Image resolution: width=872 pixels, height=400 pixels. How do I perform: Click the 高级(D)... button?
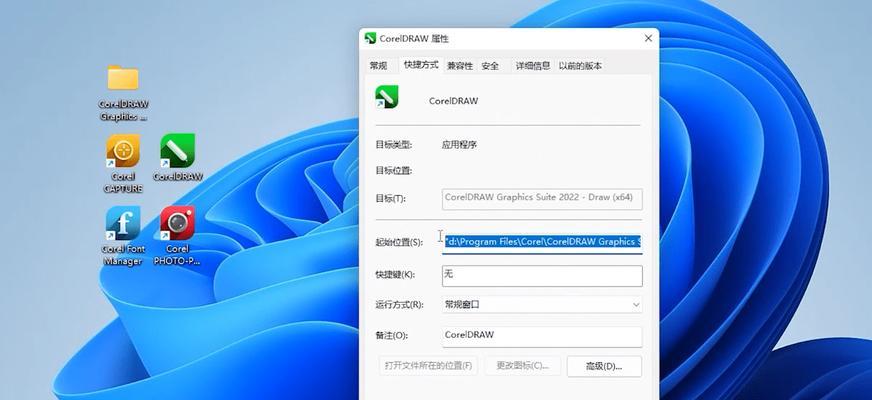coord(604,366)
